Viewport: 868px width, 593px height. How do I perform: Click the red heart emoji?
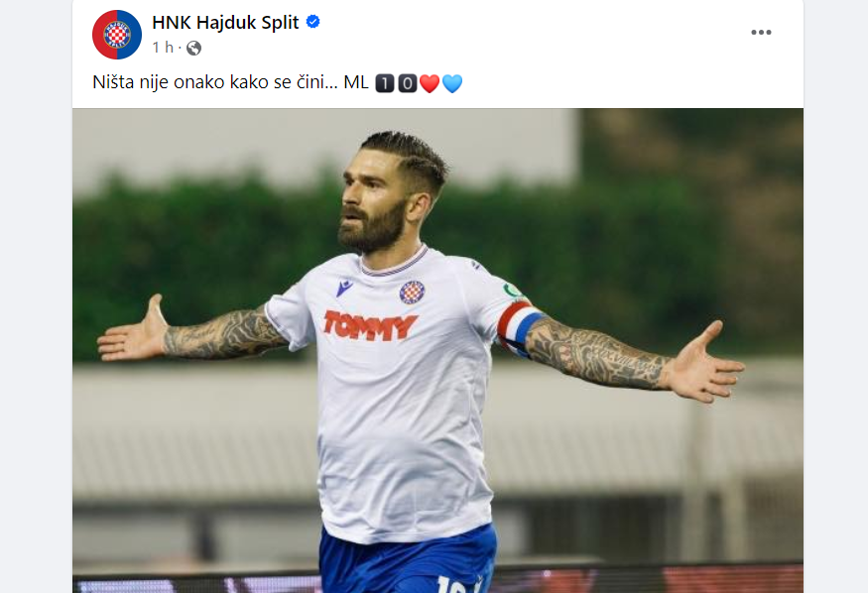(430, 83)
